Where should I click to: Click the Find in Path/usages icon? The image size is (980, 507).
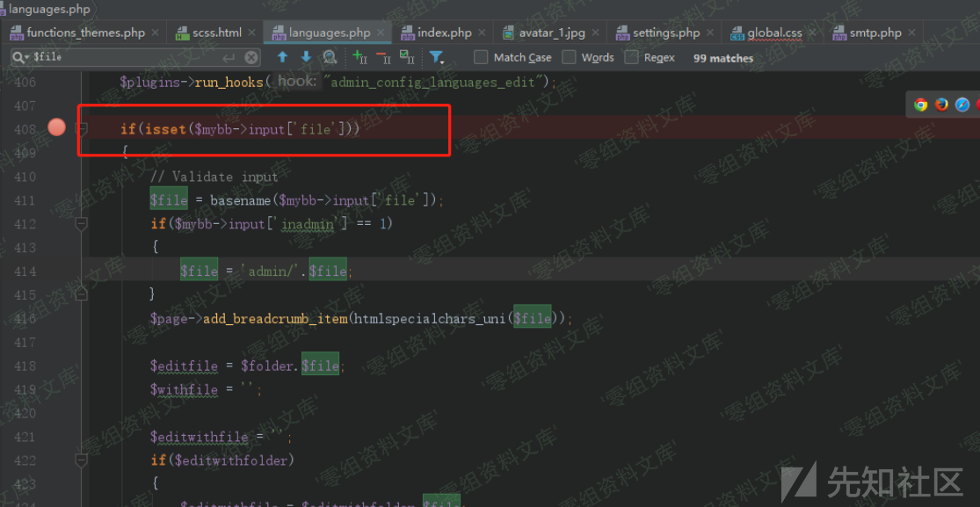click(x=330, y=57)
